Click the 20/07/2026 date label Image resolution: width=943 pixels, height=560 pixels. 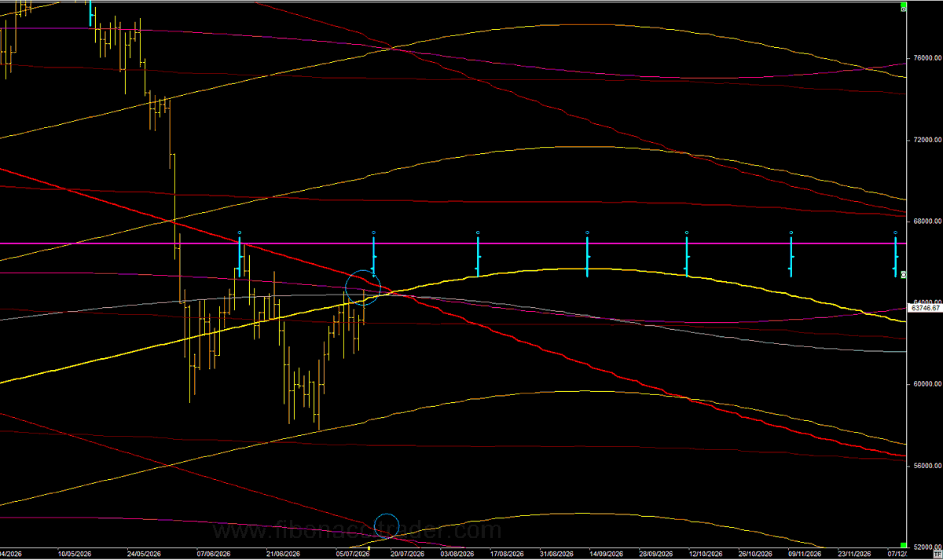(407, 555)
